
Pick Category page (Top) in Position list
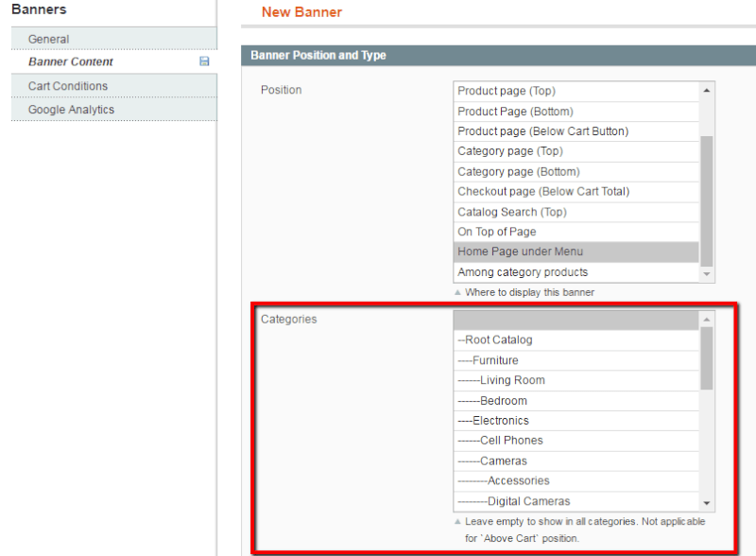pyautogui.click(x=509, y=151)
